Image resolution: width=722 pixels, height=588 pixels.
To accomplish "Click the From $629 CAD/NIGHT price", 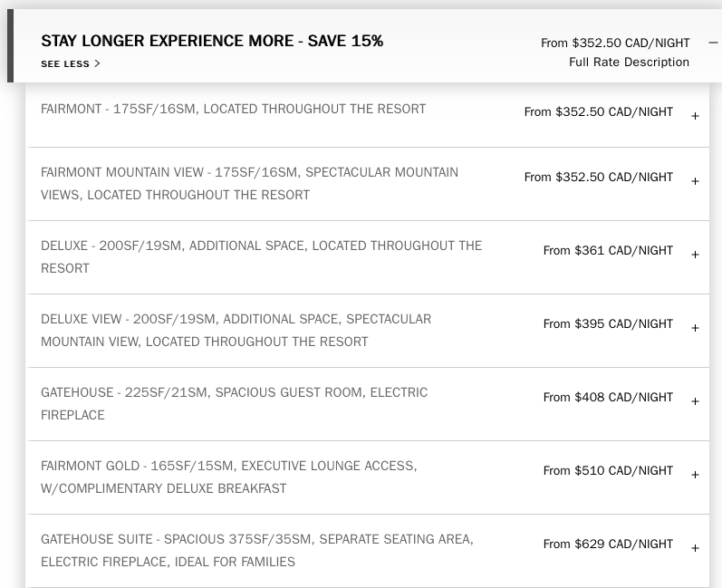I will [x=608, y=544].
